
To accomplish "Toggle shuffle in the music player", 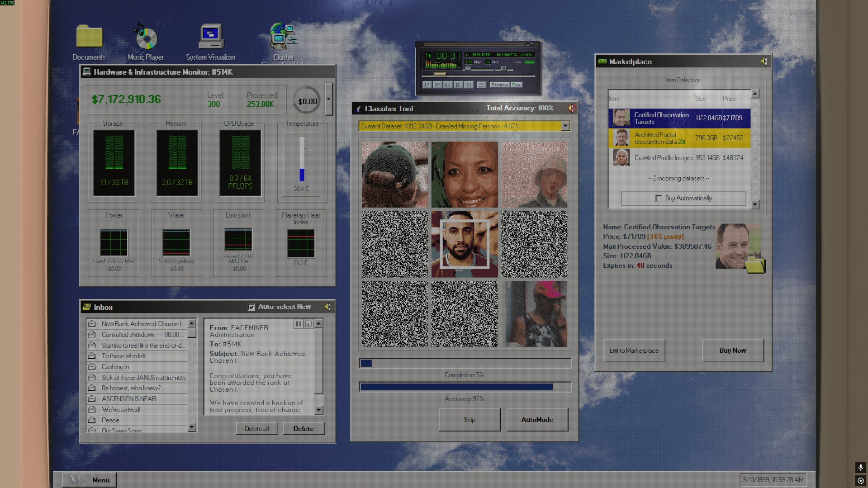I will (501, 85).
